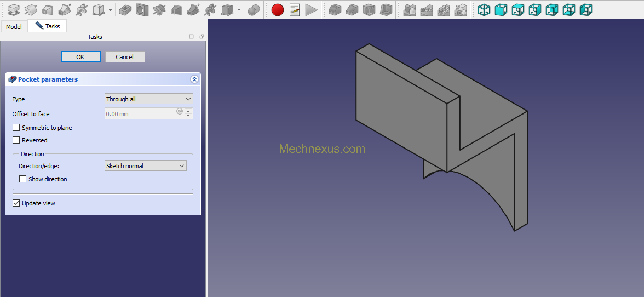Open the Subtractive primitive dropdown arrow
Image resolution: width=644 pixels, height=297 pixels.
click(x=239, y=9)
